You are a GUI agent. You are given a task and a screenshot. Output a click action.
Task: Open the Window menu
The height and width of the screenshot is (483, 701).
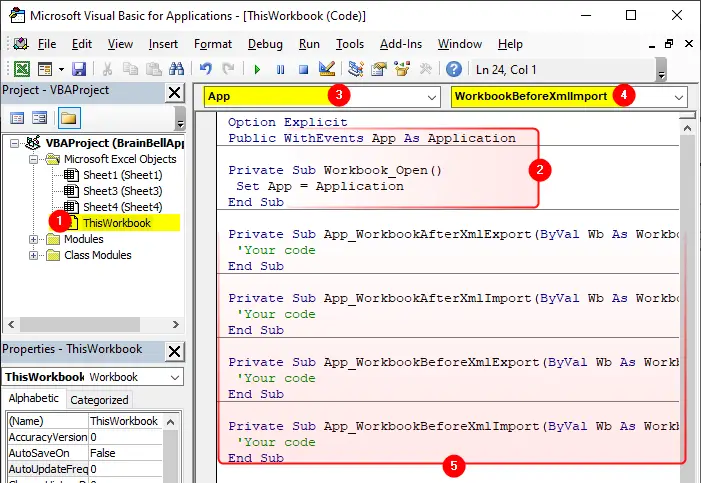click(x=460, y=44)
